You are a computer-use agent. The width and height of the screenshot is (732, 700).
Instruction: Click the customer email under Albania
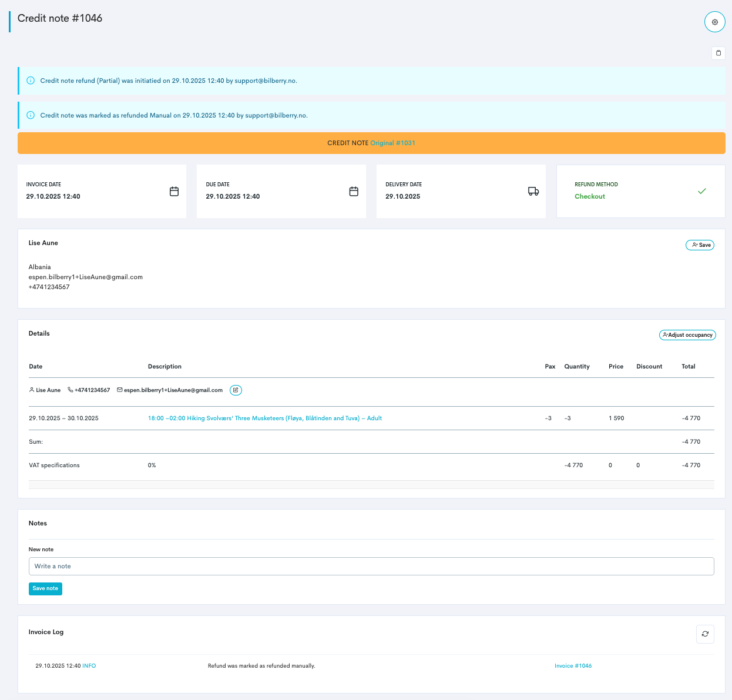point(86,277)
